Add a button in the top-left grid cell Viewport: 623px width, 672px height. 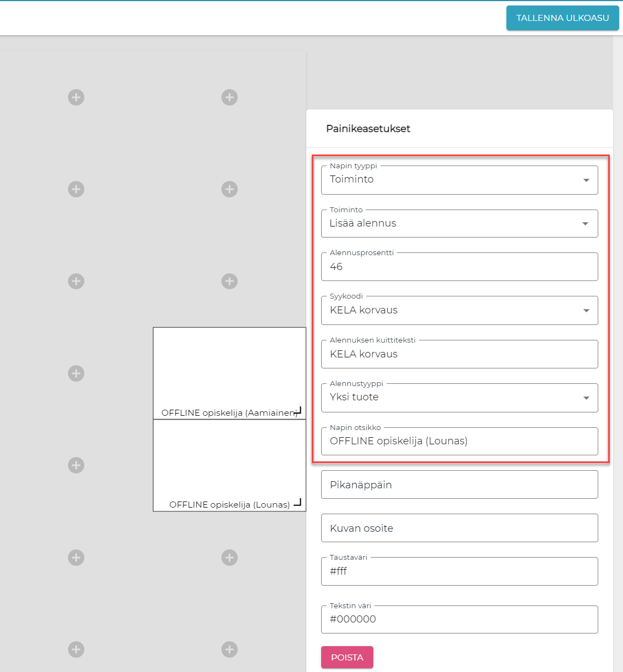pyautogui.click(x=76, y=97)
